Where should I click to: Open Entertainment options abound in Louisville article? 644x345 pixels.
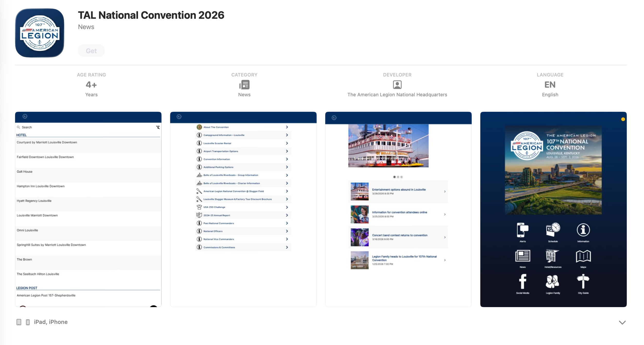[398, 191]
